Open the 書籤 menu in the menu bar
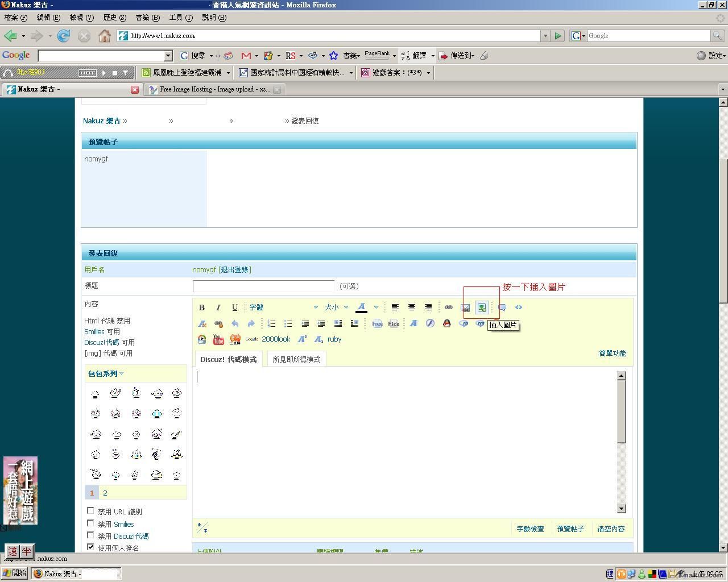Screen dimensions: 728x582 (x=147, y=18)
